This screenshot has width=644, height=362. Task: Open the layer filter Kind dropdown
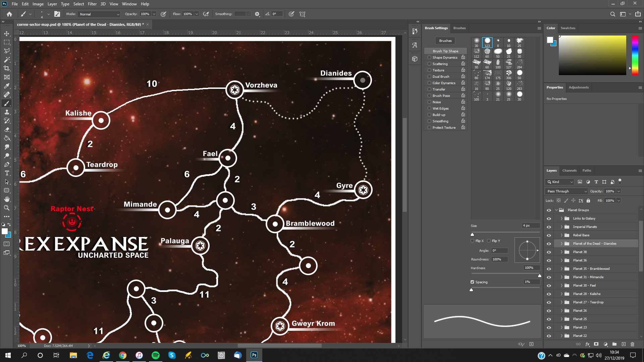[x=559, y=182]
